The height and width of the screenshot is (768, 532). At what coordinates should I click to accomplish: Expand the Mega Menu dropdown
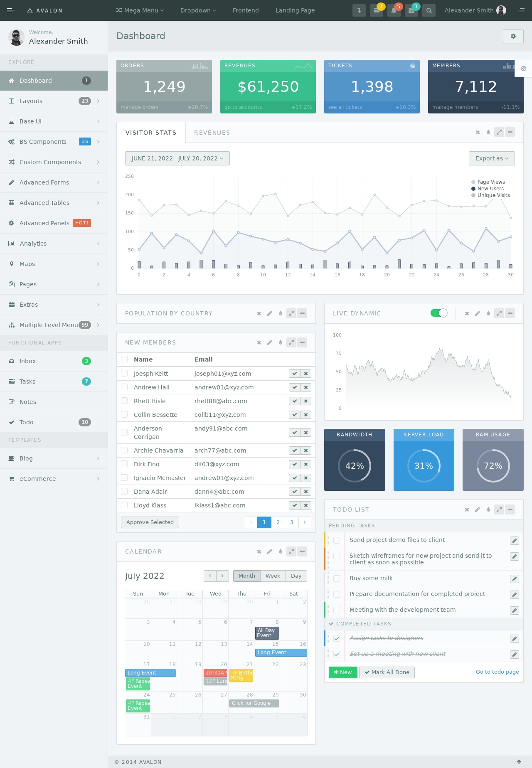pyautogui.click(x=140, y=10)
